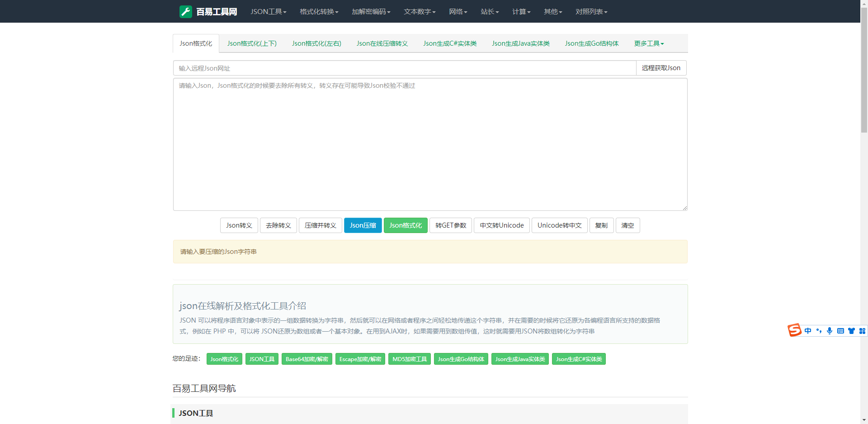Viewport: 868px width, 424px height.
Task: Toggle the 中 Chinese/English input mode
Action: [x=808, y=331]
